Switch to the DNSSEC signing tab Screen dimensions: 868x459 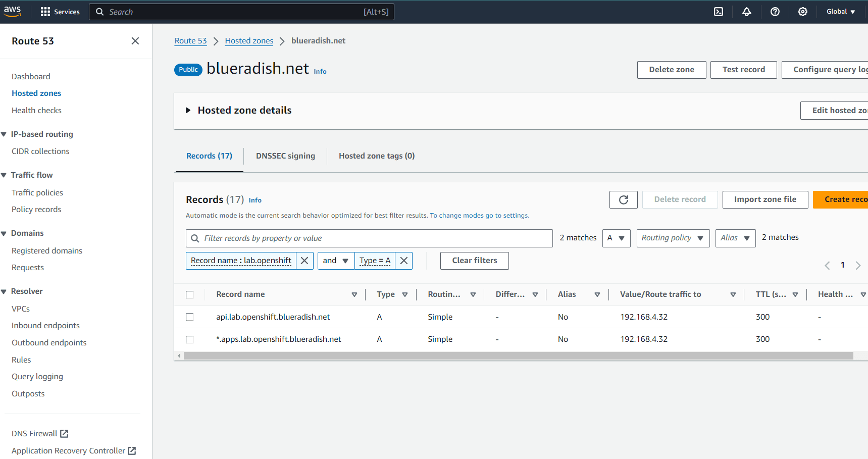click(x=285, y=156)
